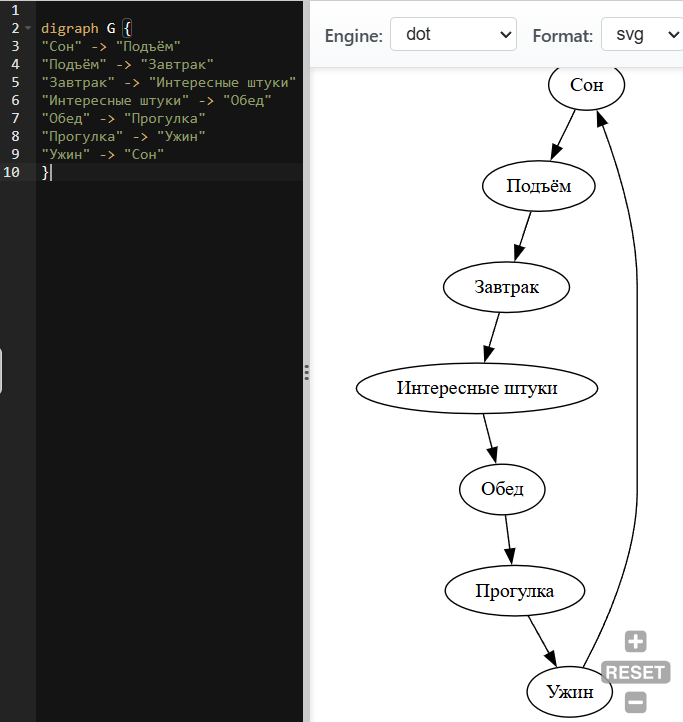Viewport: 683px width, 722px height.
Task: Click the pane splitter handle
Action: 306,372
